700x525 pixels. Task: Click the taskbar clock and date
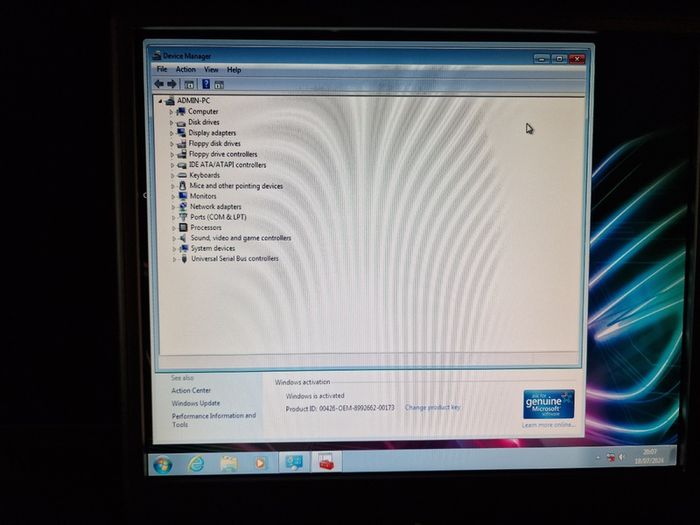point(650,456)
